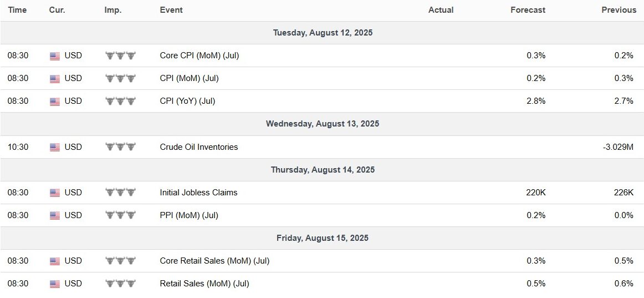The width and height of the screenshot is (644, 298).
Task: Select the Tuesday, August 12, 2025 date row
Action: pyautogui.click(x=322, y=33)
